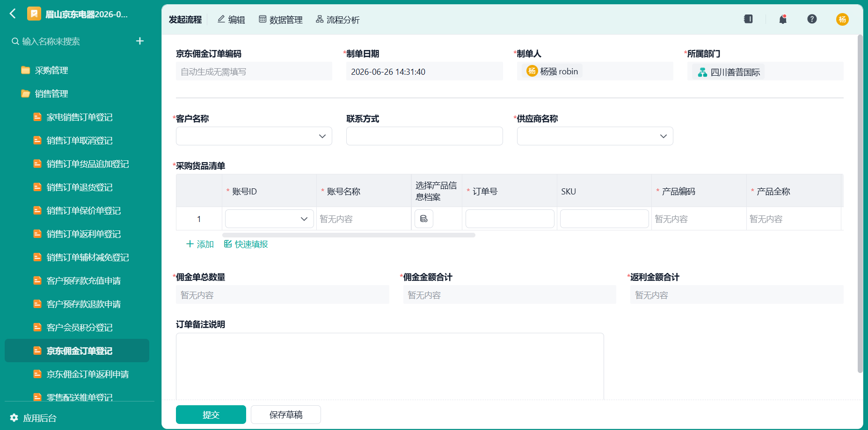Click the 佣金单总数量 field

(x=282, y=295)
